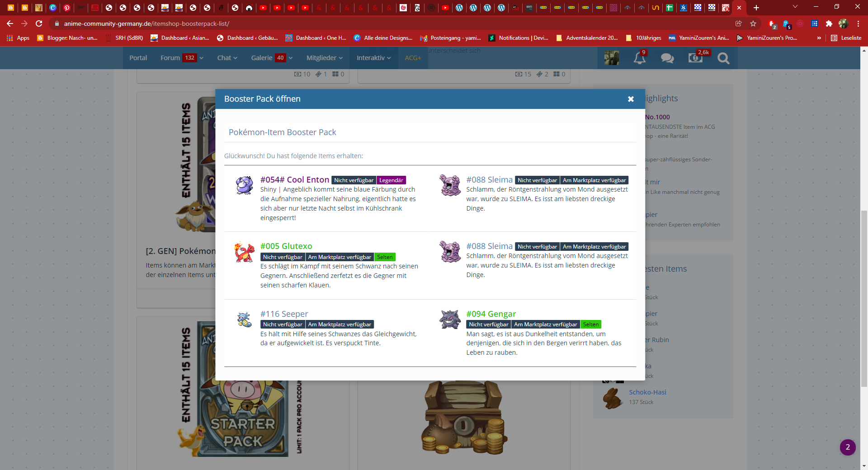
Task: Open the Chrome extensions puzzle icon
Action: 829,23
